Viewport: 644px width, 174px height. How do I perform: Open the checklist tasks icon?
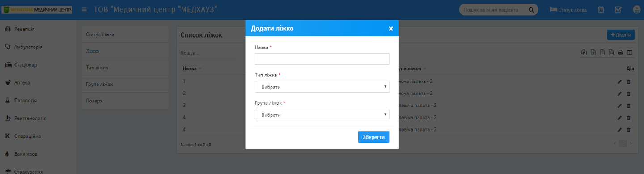pyautogui.click(x=618, y=9)
